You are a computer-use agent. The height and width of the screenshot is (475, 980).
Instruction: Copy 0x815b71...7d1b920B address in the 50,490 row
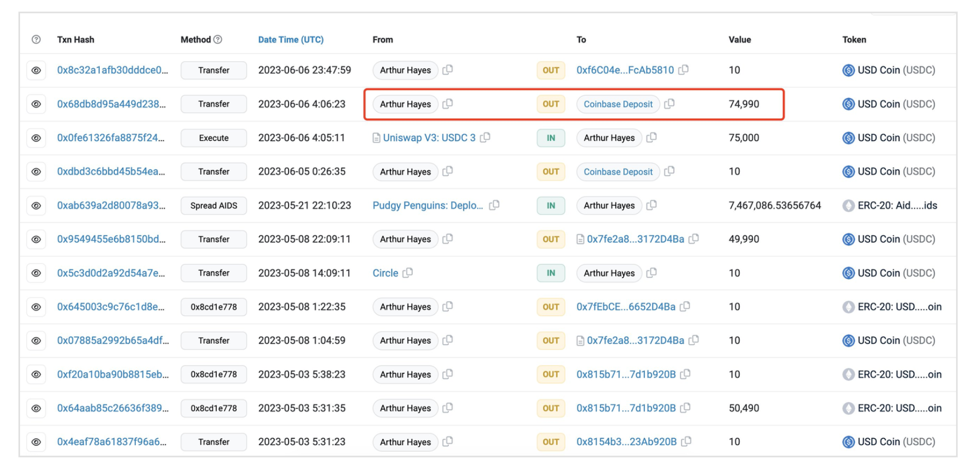click(685, 407)
